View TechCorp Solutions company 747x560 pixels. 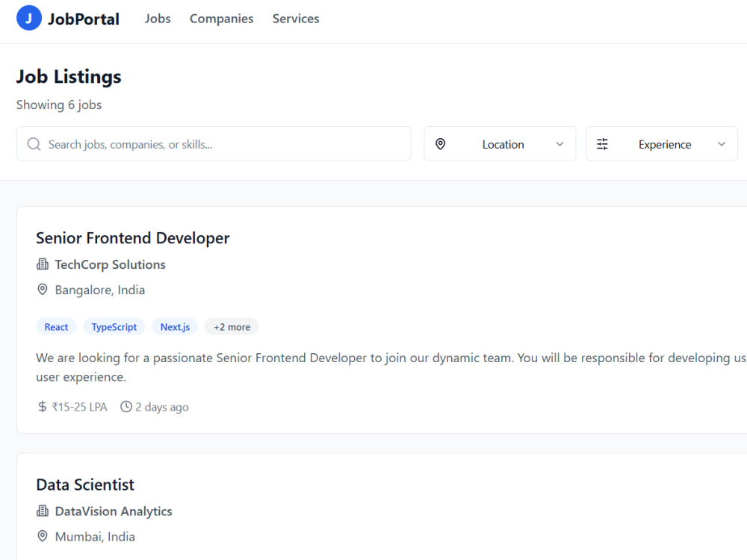[x=110, y=264]
